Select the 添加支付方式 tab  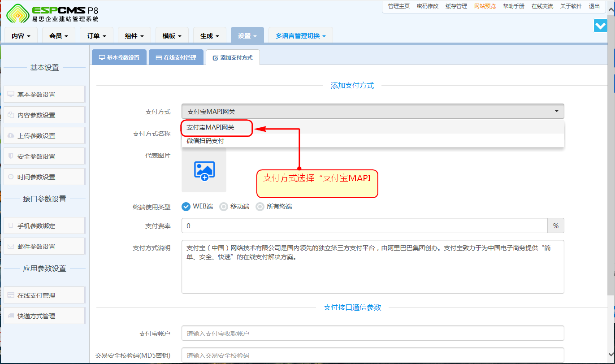(233, 57)
